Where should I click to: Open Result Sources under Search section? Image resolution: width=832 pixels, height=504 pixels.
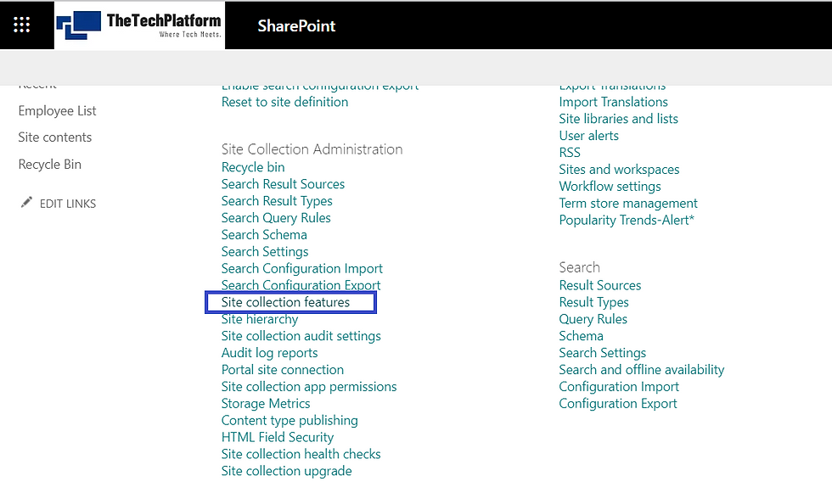(x=599, y=285)
